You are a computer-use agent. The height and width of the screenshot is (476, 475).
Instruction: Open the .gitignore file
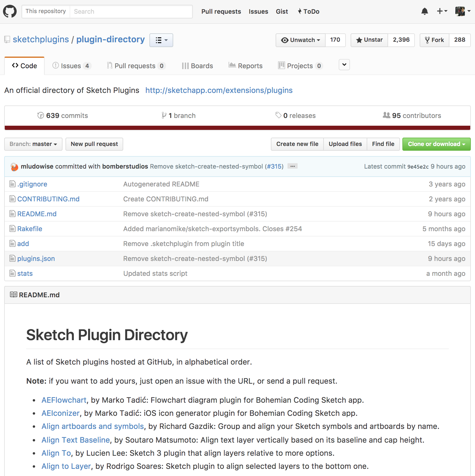click(32, 184)
